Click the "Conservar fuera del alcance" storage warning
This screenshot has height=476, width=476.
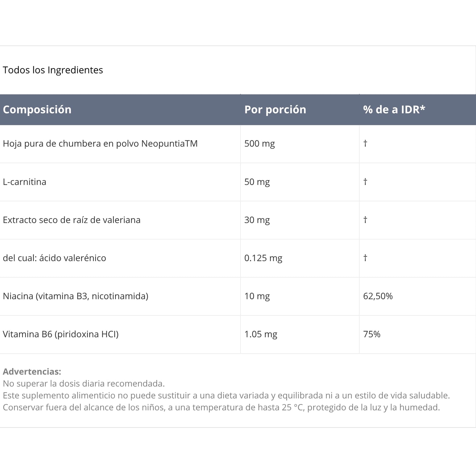221,407
